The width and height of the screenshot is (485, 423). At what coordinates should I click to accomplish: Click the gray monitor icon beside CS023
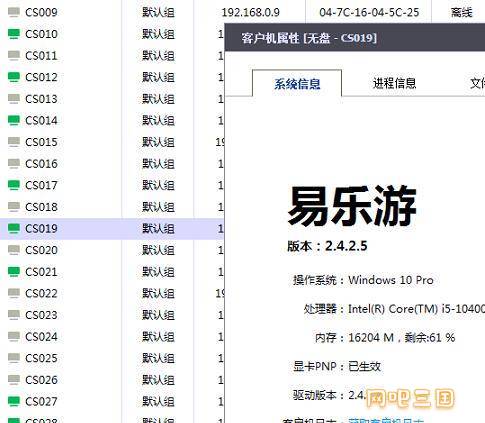coord(14,315)
